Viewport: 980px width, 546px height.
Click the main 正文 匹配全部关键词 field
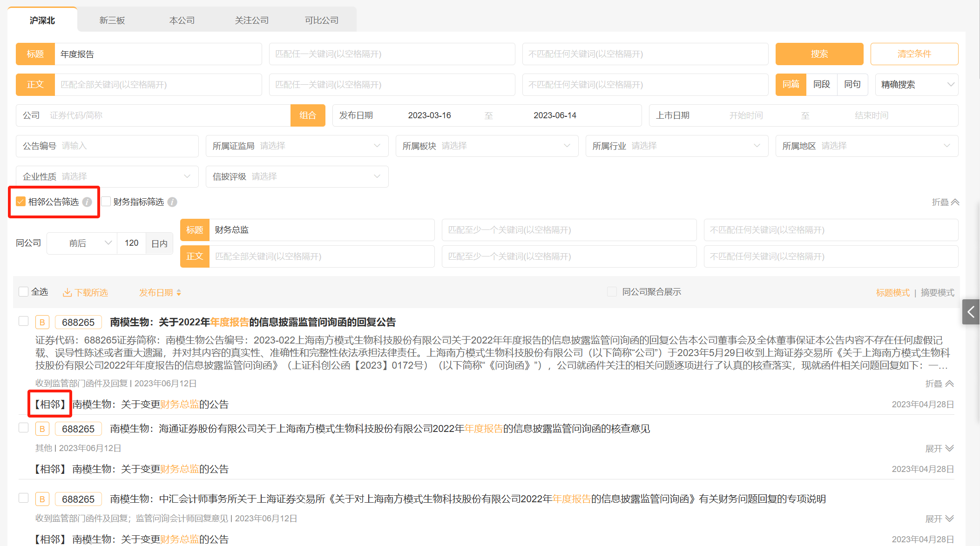coord(158,85)
